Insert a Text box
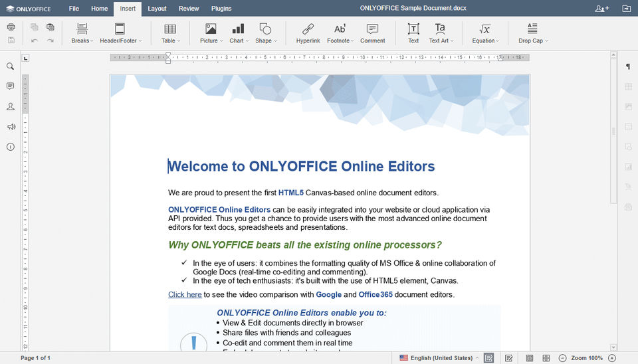This screenshot has width=638, height=364. coord(413,33)
